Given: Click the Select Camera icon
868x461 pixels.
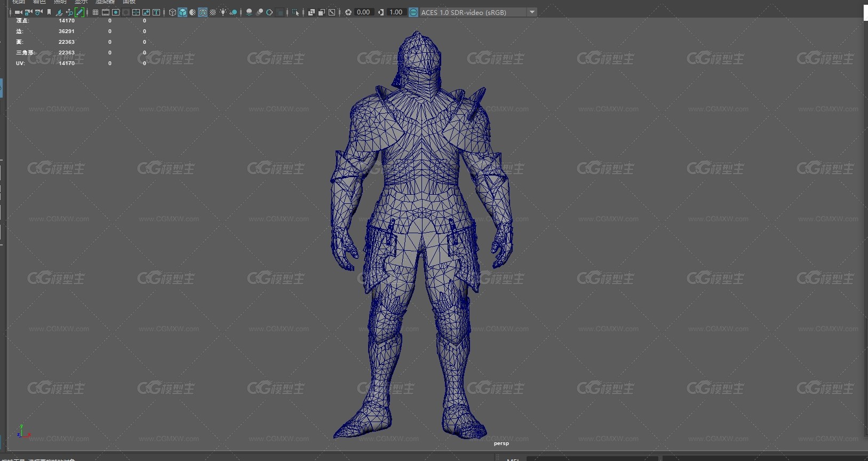Looking at the screenshot, I should 18,12.
